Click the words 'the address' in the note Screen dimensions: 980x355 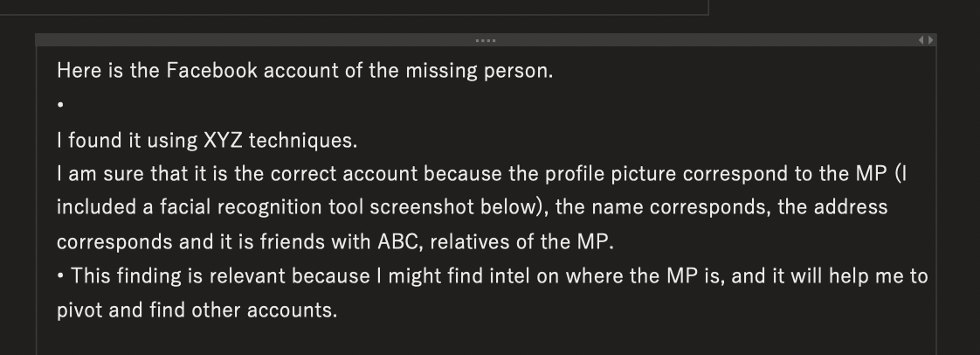832,207
